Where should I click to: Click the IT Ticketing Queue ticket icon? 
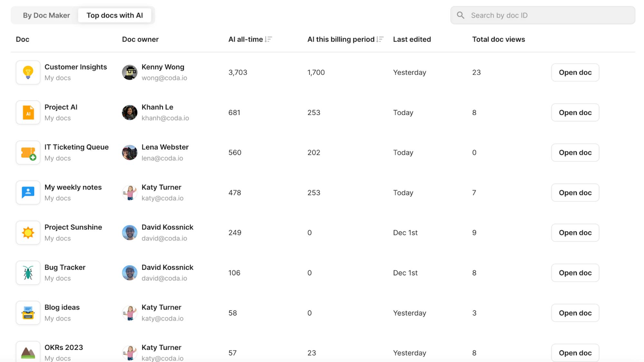click(x=28, y=153)
